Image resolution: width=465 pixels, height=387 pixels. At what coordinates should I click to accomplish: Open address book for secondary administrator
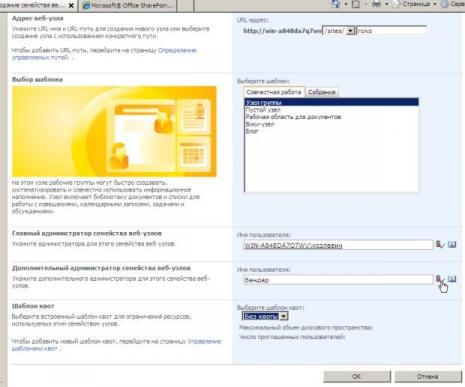click(x=452, y=279)
